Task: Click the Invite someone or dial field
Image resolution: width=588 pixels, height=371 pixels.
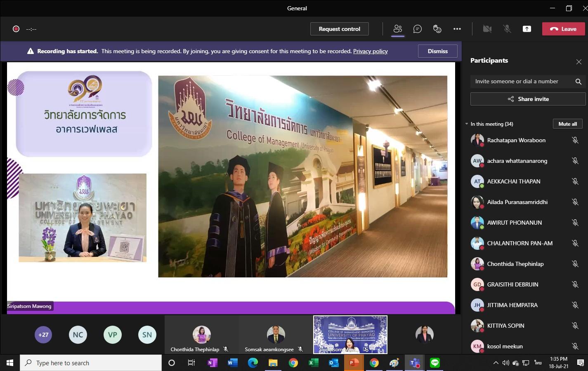Action: point(521,82)
